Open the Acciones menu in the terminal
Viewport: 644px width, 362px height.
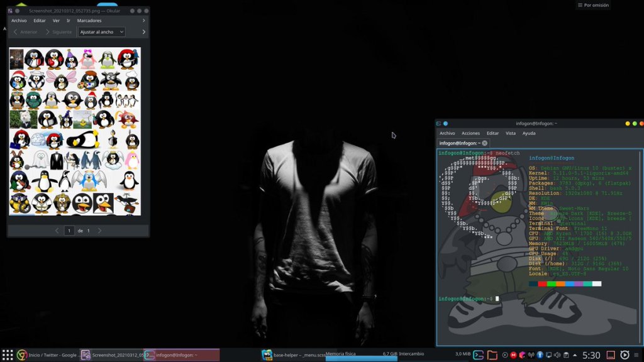pos(470,133)
